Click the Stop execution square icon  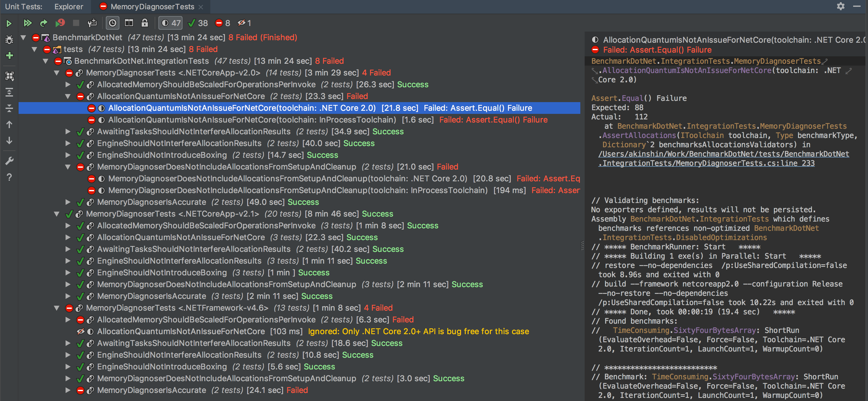click(76, 23)
